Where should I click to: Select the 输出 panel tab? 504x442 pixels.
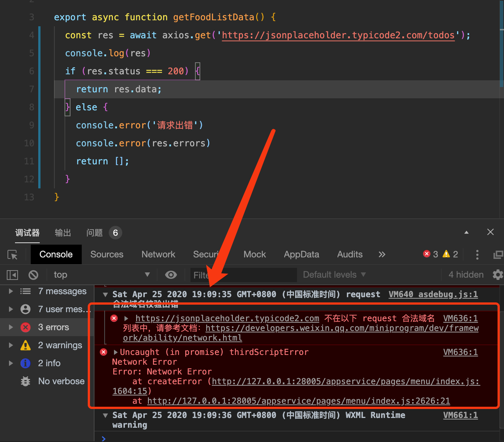click(63, 233)
